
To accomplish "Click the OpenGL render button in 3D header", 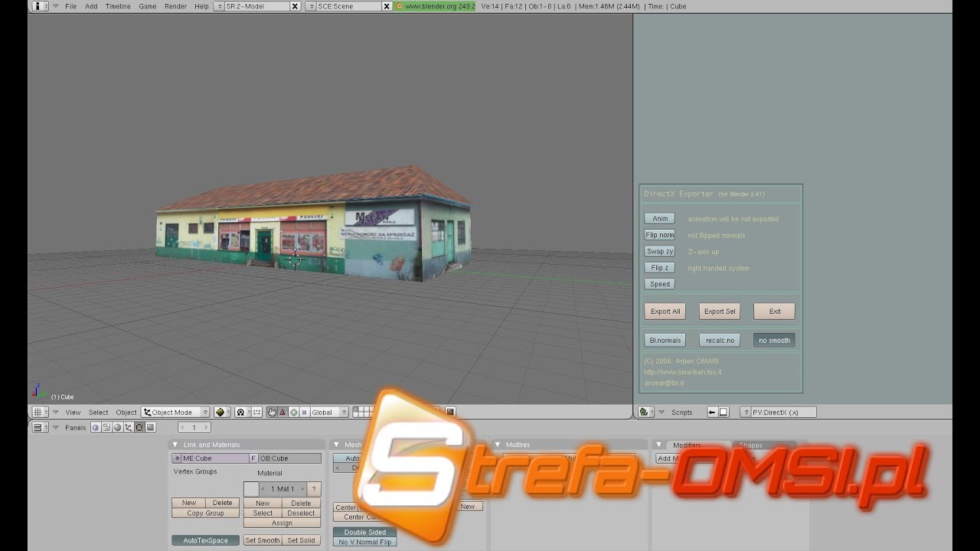I will (x=450, y=412).
